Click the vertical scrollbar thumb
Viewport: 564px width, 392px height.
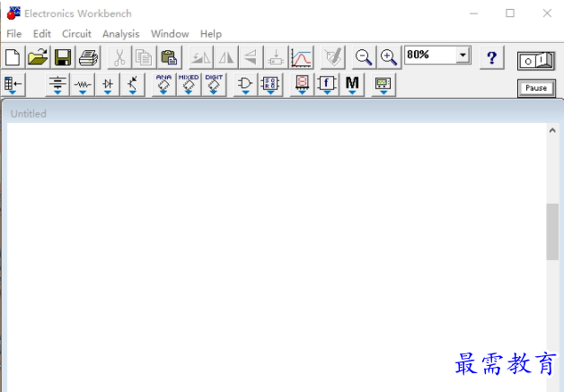point(552,231)
